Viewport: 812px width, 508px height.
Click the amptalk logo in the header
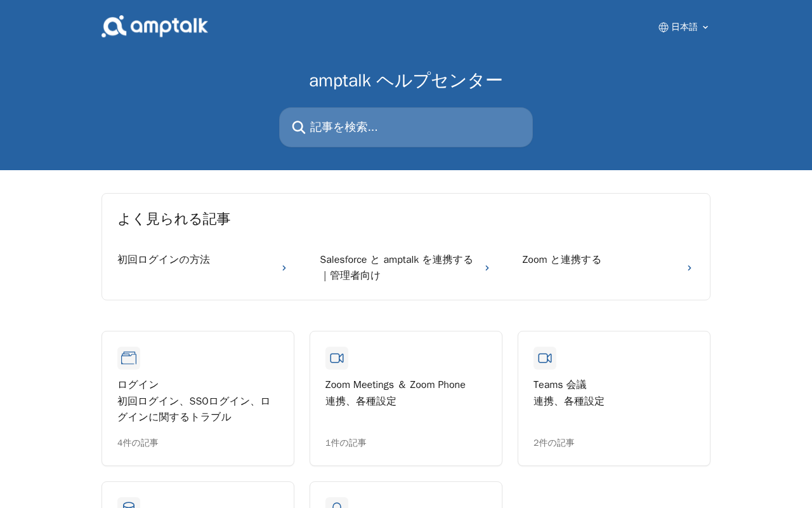[x=155, y=27]
